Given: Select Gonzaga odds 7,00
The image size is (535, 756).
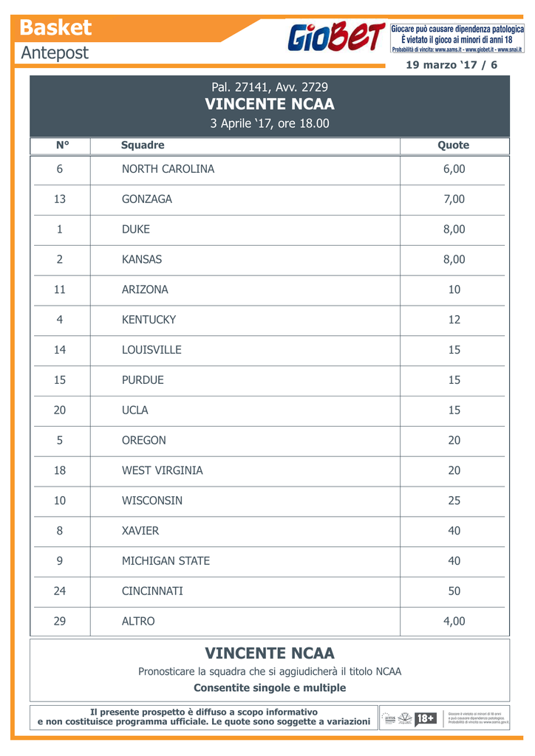Looking at the screenshot, I should 454,199.
